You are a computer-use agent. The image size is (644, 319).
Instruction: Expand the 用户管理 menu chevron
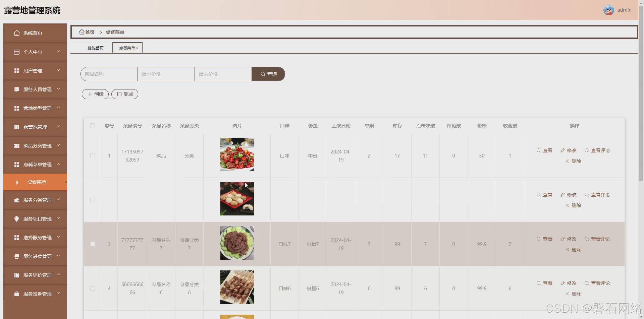pos(58,70)
